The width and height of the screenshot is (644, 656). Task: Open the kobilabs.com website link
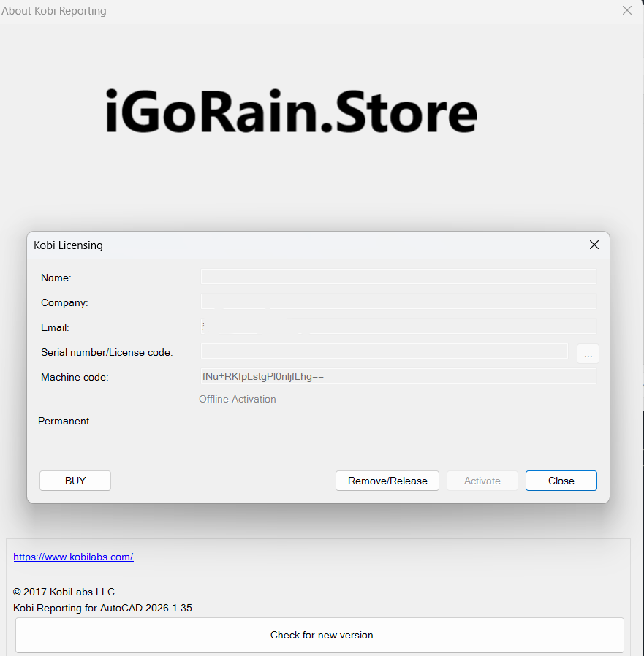pyautogui.click(x=73, y=557)
